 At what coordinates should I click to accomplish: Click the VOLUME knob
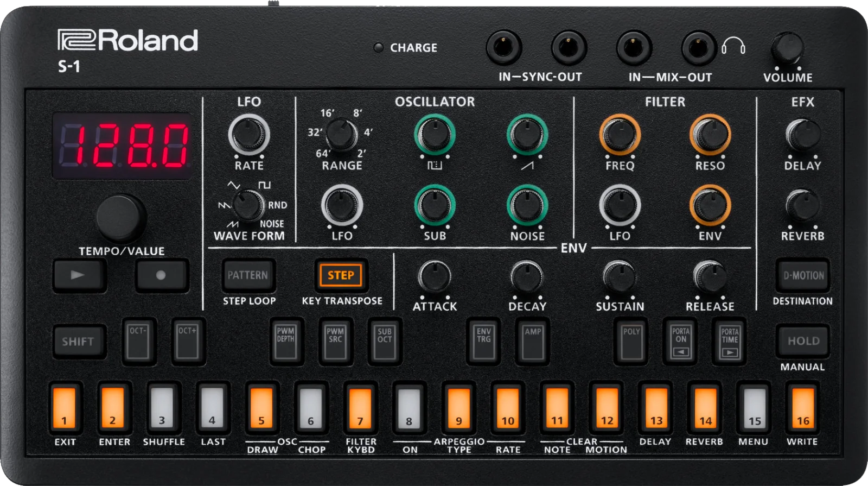[x=787, y=48]
